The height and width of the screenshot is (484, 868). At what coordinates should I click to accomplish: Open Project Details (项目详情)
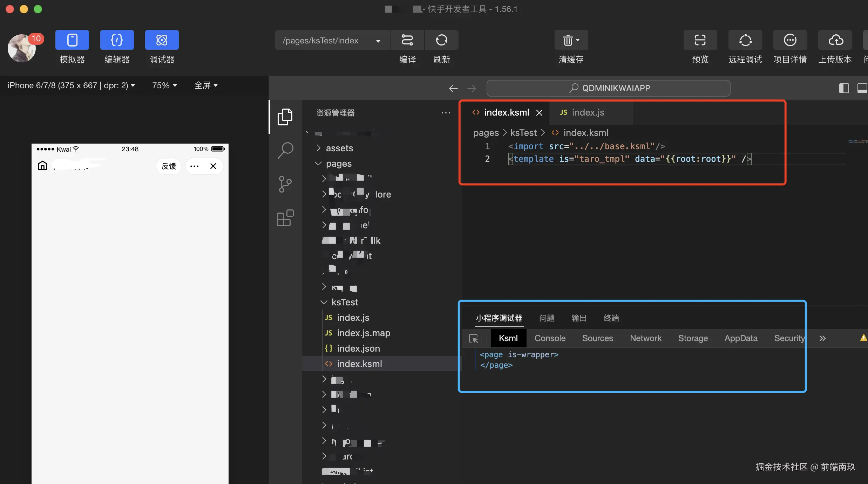click(x=790, y=40)
